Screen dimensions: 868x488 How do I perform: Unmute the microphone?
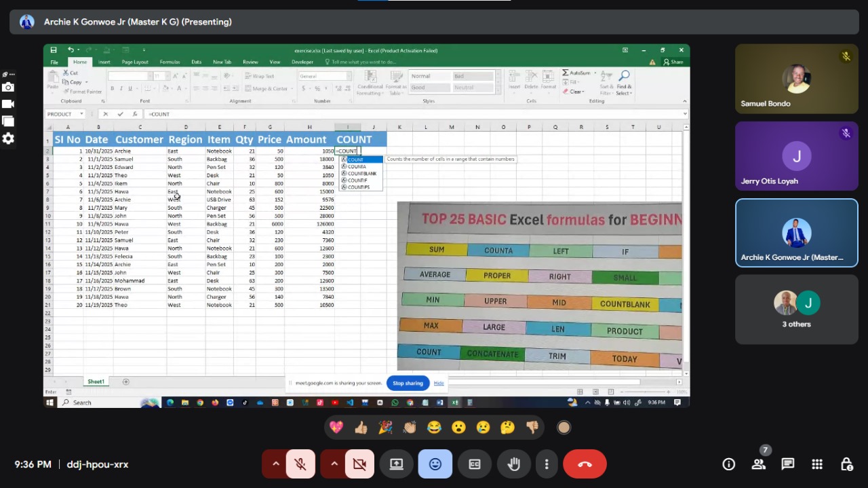coord(300,464)
